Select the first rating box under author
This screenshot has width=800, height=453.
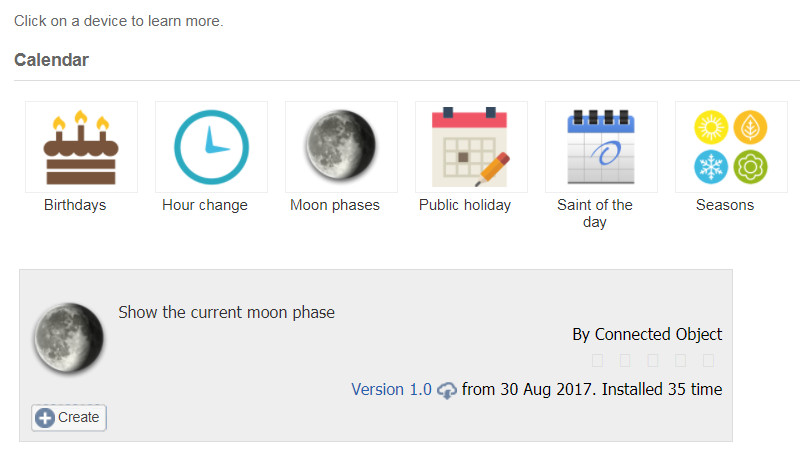[597, 361]
